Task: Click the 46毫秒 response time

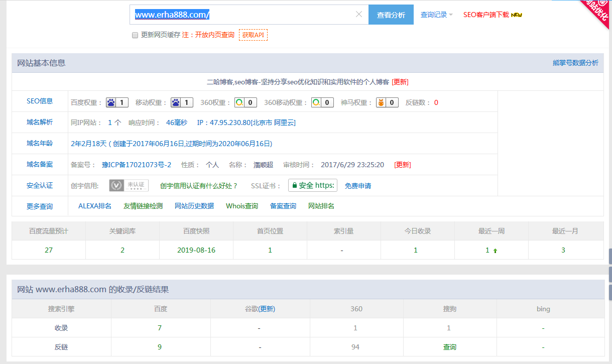Action: pyautogui.click(x=177, y=123)
